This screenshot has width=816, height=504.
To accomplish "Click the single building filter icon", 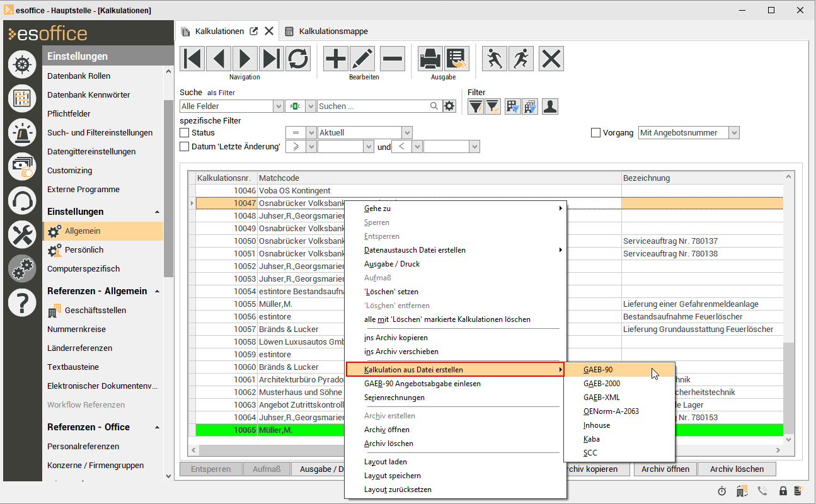I will (513, 106).
